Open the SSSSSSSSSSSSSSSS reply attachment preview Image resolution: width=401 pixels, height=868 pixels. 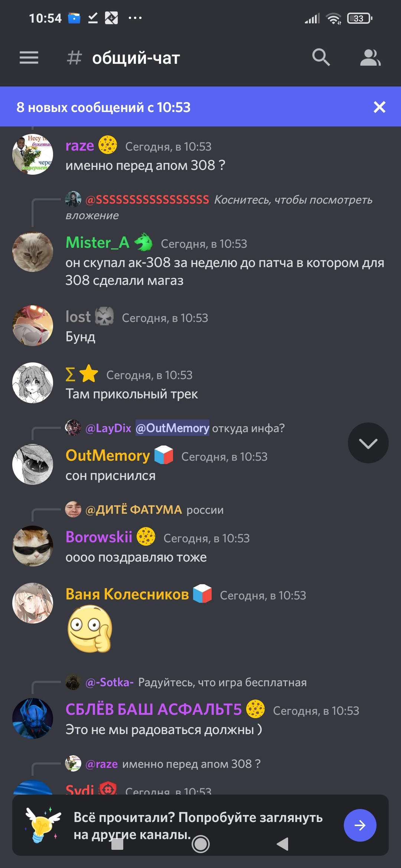[219, 207]
